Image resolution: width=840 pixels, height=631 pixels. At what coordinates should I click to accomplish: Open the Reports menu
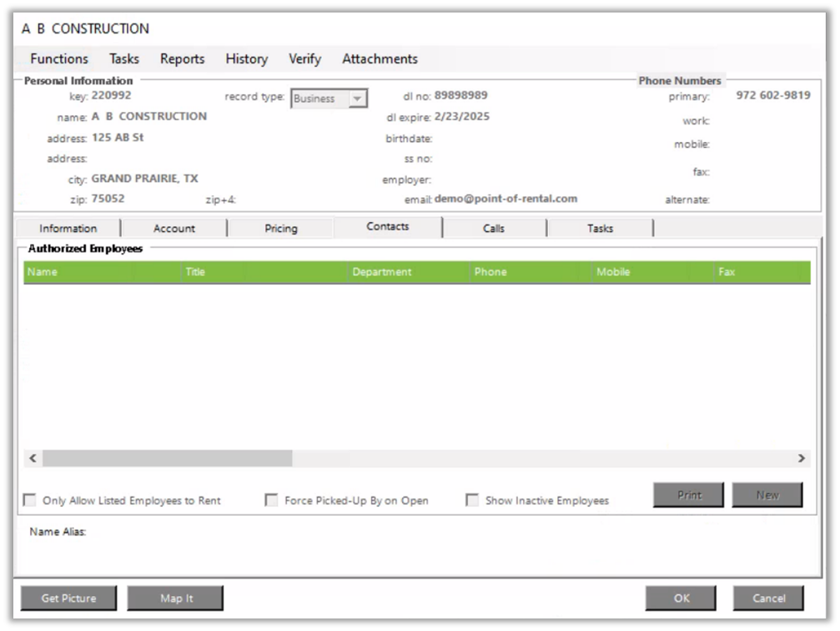point(182,59)
